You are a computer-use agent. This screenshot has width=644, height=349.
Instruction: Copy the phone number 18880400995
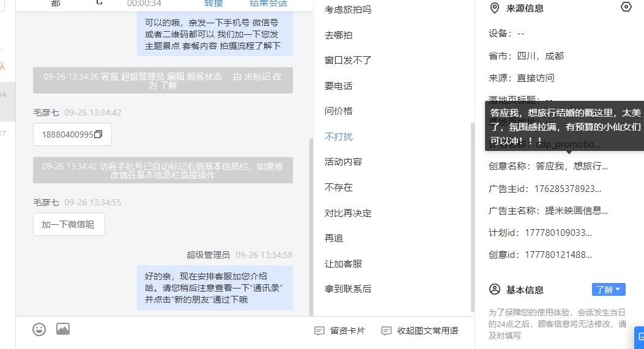(98, 134)
